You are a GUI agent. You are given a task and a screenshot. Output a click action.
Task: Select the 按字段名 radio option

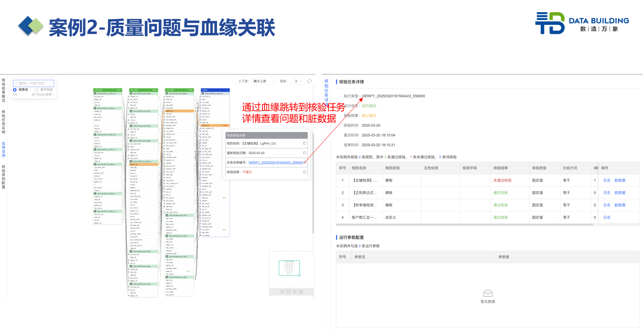coord(37,90)
